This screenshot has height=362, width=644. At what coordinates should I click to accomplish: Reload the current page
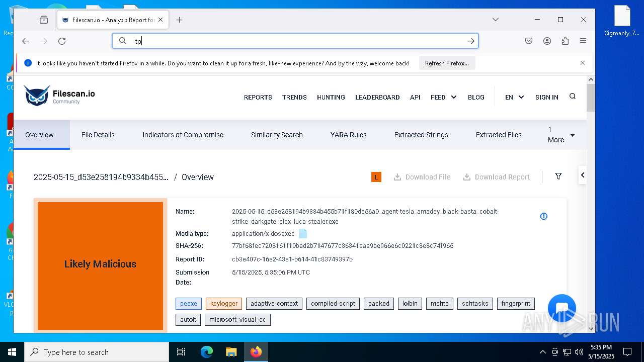coord(62,41)
